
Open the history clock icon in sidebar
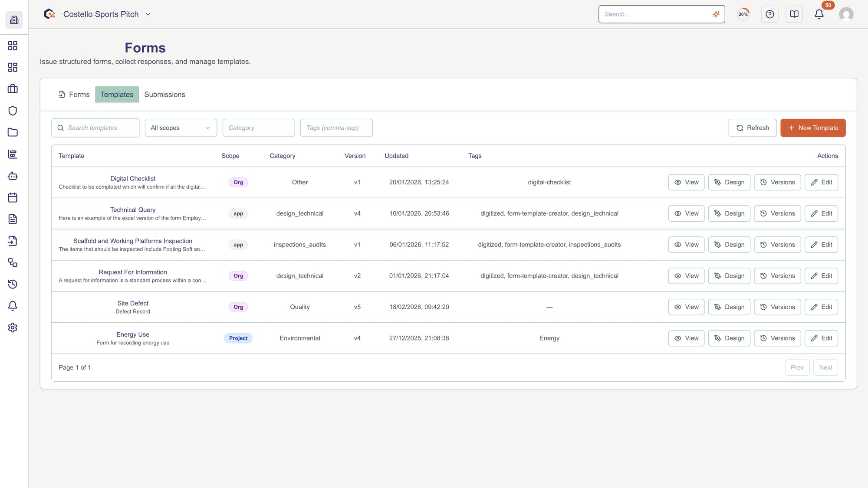tap(12, 284)
